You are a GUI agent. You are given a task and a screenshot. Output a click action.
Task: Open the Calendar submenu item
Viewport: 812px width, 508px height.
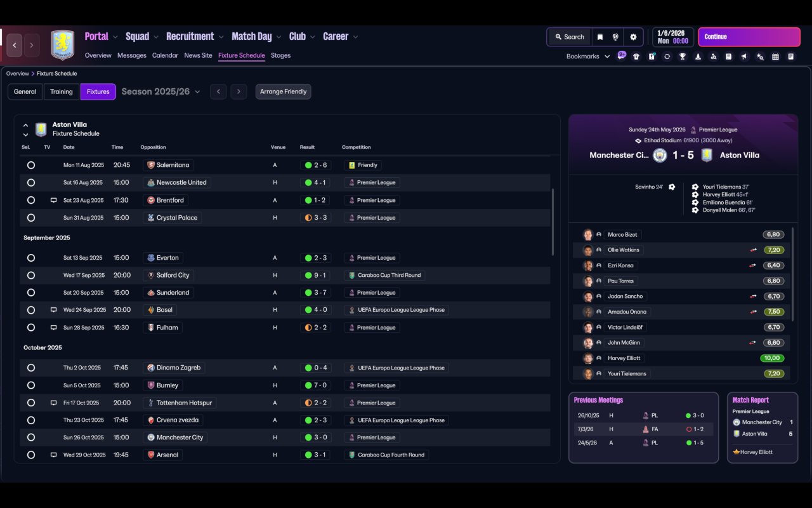click(x=165, y=55)
